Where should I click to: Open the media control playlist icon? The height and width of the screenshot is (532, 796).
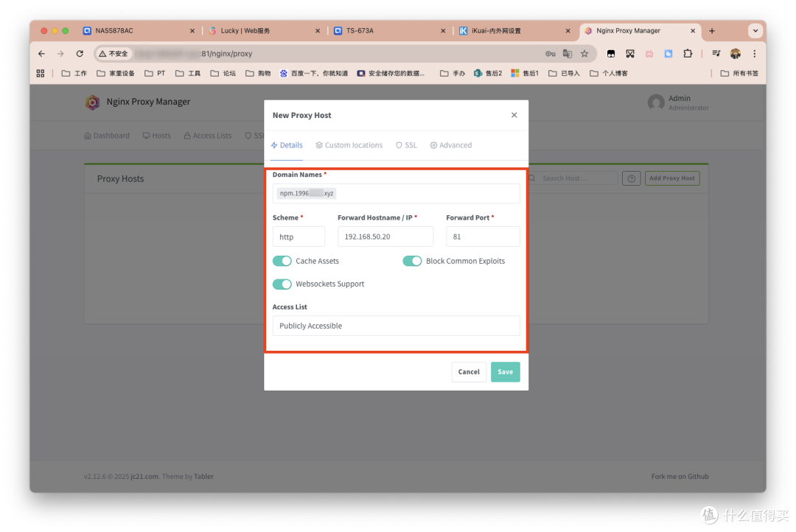716,54
